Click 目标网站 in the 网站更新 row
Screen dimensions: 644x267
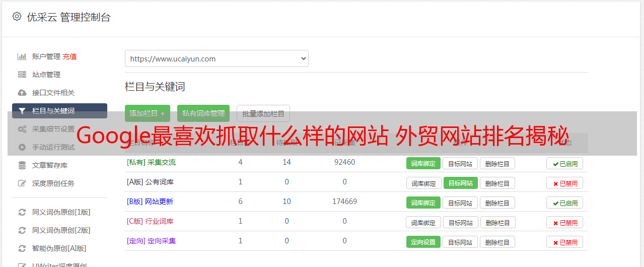(x=460, y=203)
